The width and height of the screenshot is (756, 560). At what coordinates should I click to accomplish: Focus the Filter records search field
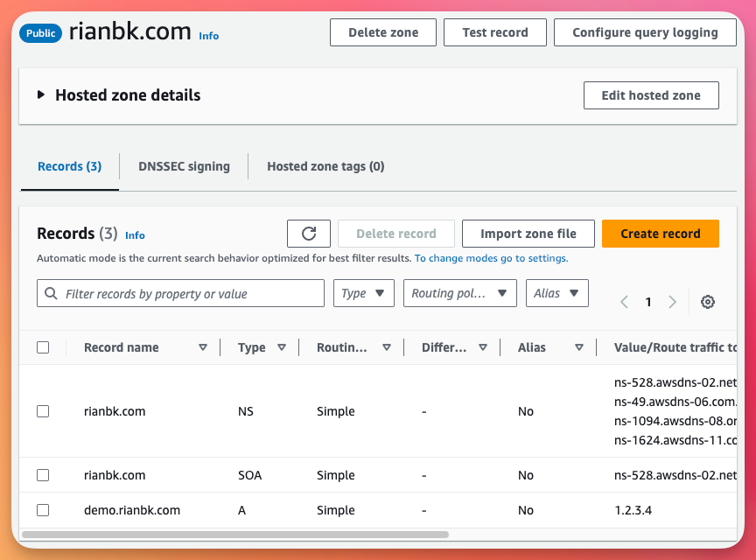(180, 293)
